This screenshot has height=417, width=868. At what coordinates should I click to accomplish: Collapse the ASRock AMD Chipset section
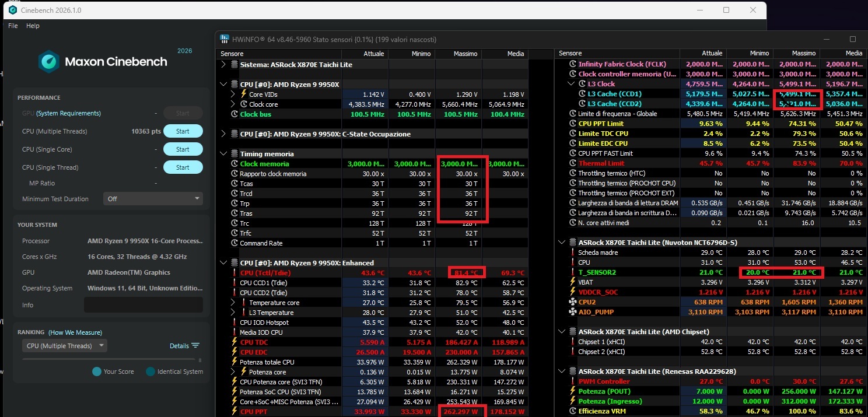click(x=561, y=332)
